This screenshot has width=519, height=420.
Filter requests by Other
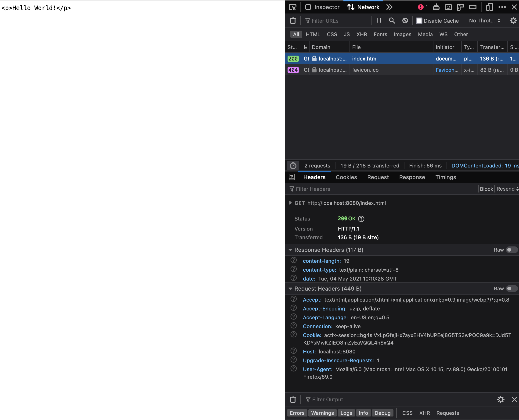point(461,34)
